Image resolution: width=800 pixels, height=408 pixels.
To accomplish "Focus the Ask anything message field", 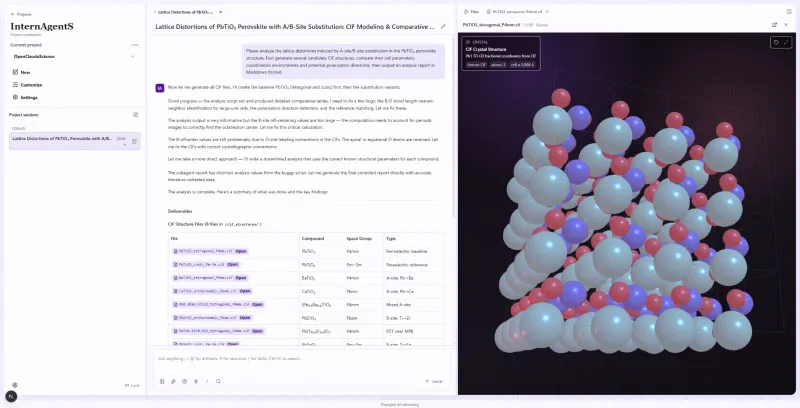I will (x=301, y=359).
